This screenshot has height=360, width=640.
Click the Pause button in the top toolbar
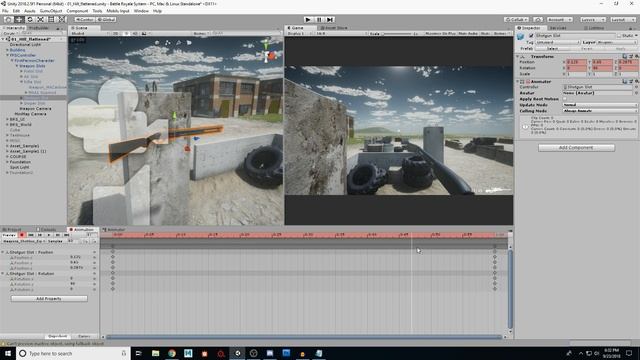click(x=319, y=20)
